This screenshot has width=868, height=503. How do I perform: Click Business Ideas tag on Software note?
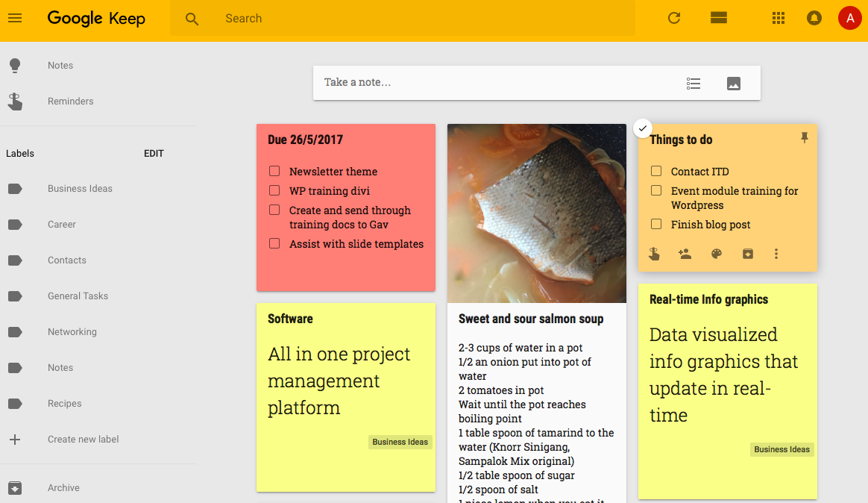point(400,442)
